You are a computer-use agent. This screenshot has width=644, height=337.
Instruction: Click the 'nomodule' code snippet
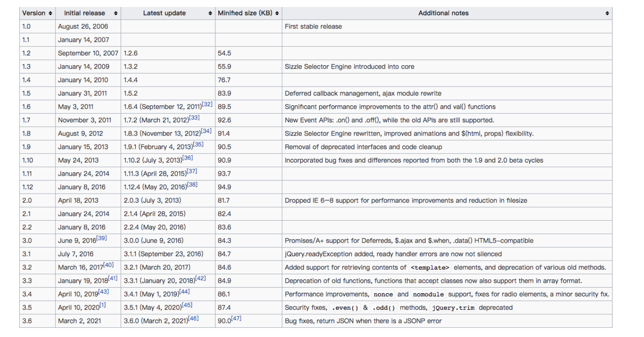click(x=428, y=294)
